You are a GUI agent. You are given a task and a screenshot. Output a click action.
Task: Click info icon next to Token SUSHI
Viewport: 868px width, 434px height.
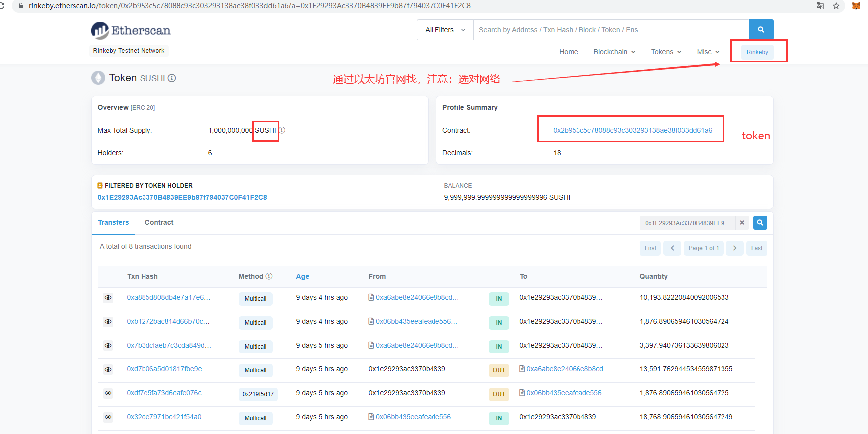coord(172,78)
